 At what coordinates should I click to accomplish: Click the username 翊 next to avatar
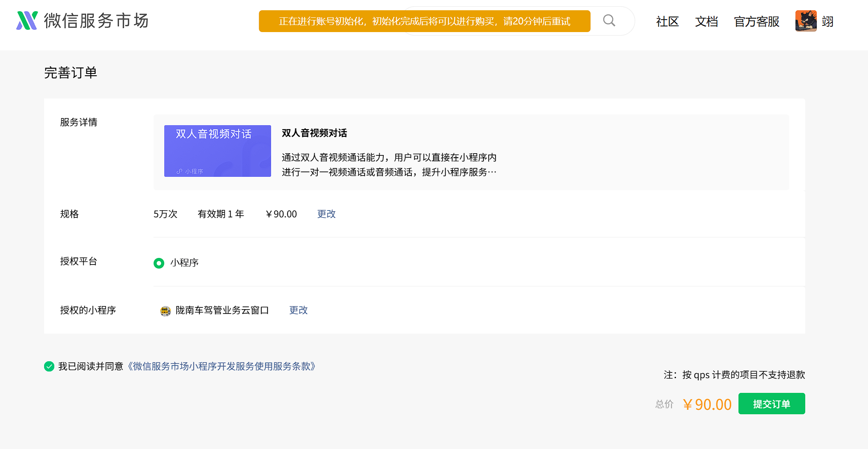point(827,21)
